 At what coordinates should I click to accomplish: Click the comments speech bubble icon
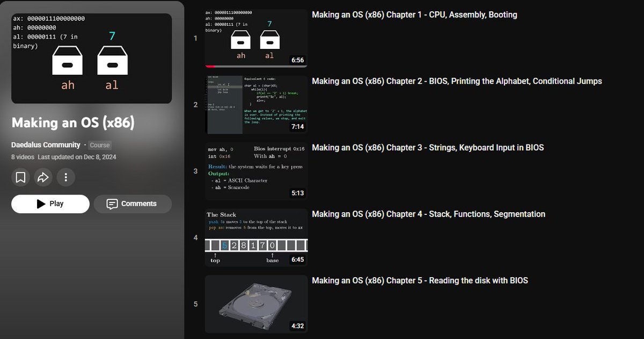112,204
